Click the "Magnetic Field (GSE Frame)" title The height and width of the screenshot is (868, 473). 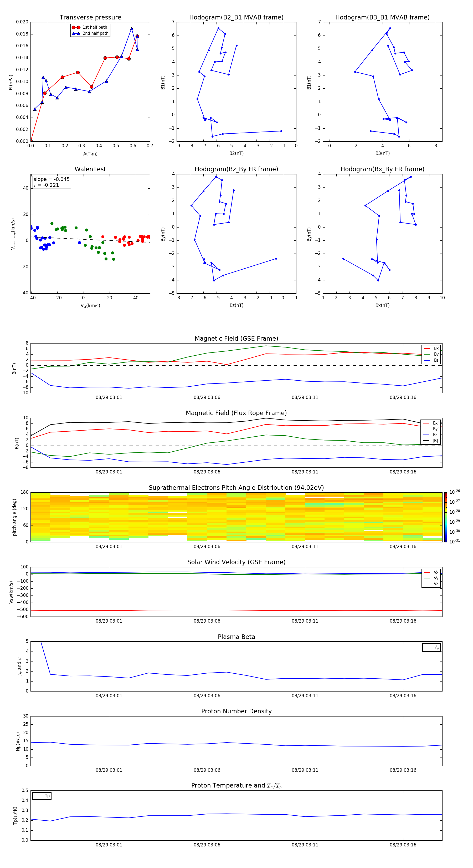(x=236, y=339)
